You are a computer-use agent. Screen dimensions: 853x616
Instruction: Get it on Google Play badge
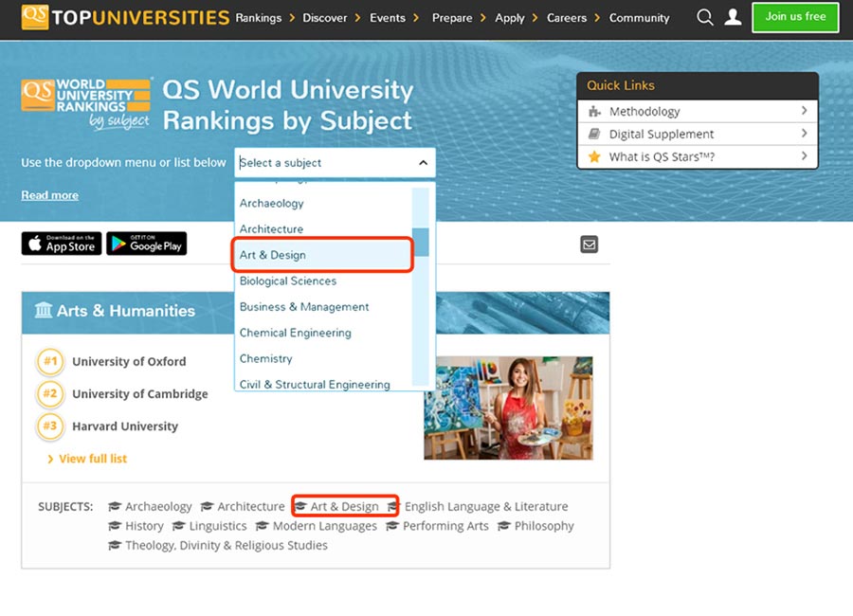click(146, 244)
